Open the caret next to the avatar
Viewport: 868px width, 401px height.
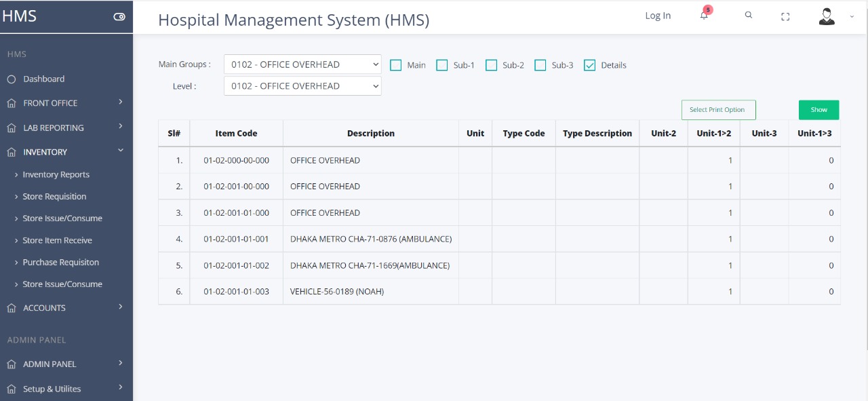(x=852, y=16)
